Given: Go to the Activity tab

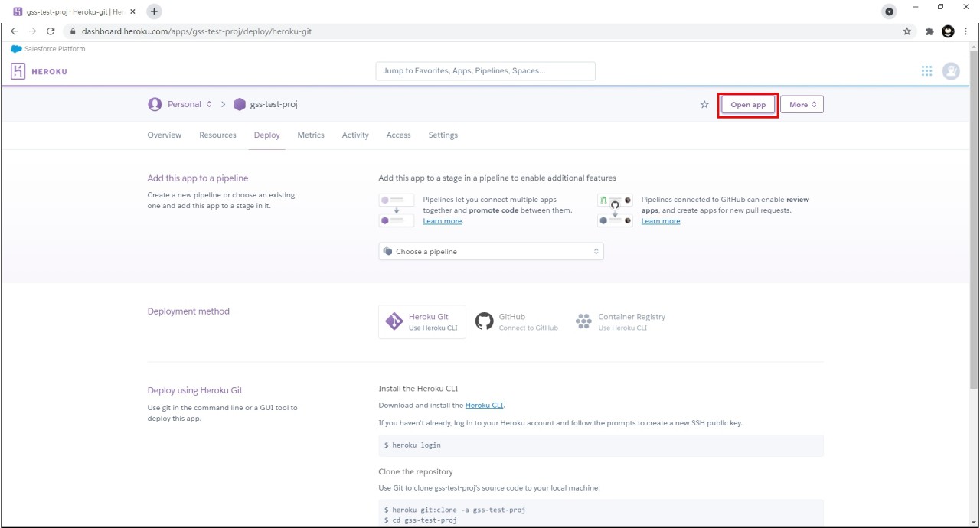Looking at the screenshot, I should click(355, 135).
